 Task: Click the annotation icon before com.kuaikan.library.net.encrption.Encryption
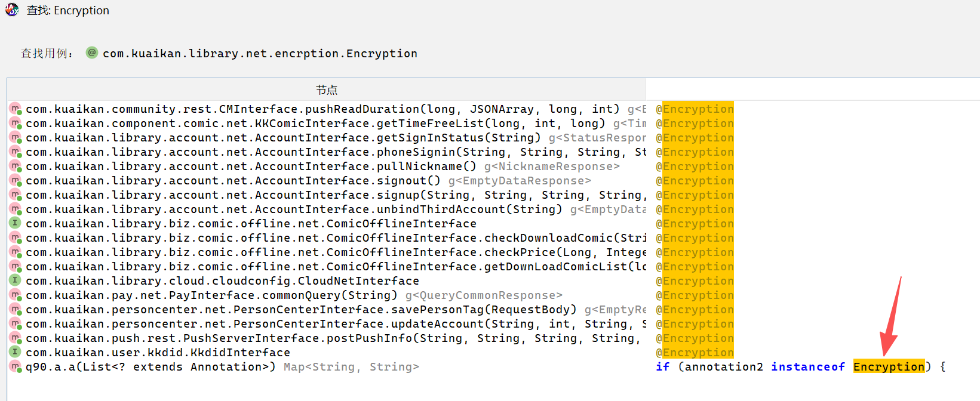tap(92, 53)
